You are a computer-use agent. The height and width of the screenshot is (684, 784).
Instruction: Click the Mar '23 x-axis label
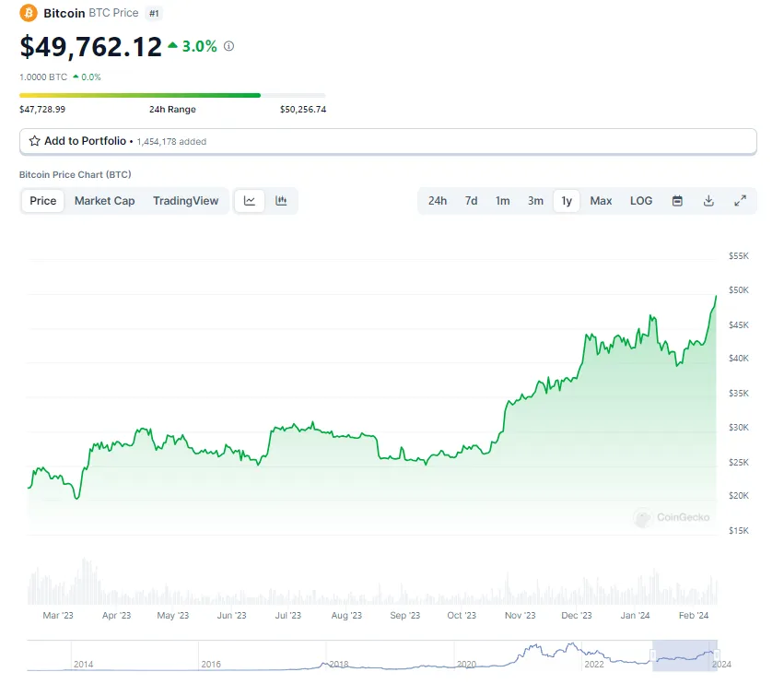pyautogui.click(x=58, y=616)
